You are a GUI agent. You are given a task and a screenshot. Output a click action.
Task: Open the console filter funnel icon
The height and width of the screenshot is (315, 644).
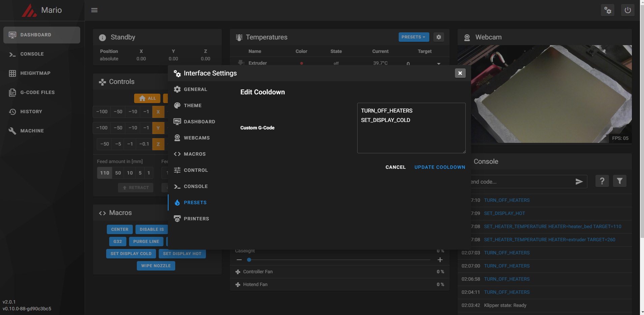619,181
